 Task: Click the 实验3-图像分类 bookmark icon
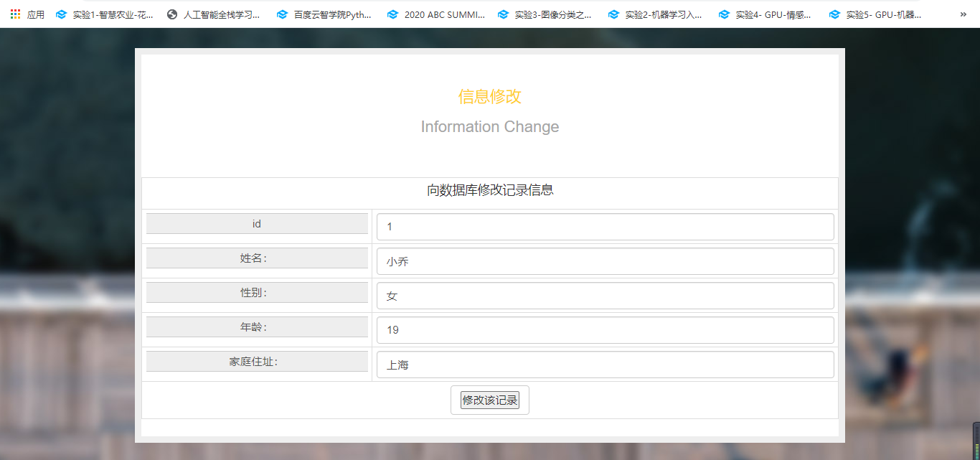503,14
